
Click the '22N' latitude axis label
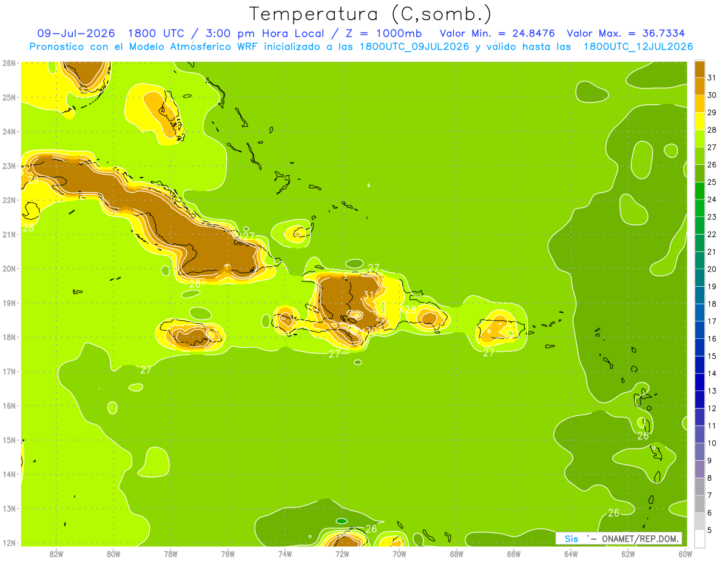pyautogui.click(x=9, y=200)
